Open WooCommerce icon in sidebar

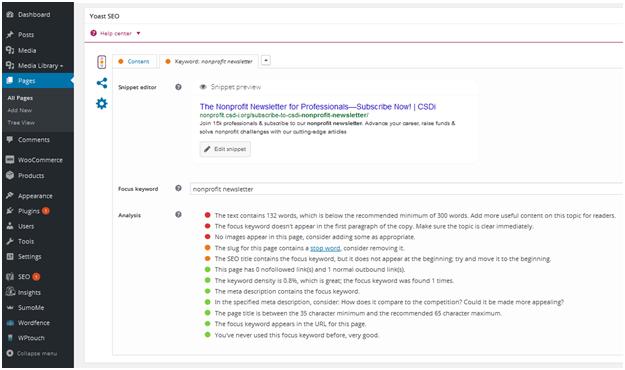coord(10,160)
